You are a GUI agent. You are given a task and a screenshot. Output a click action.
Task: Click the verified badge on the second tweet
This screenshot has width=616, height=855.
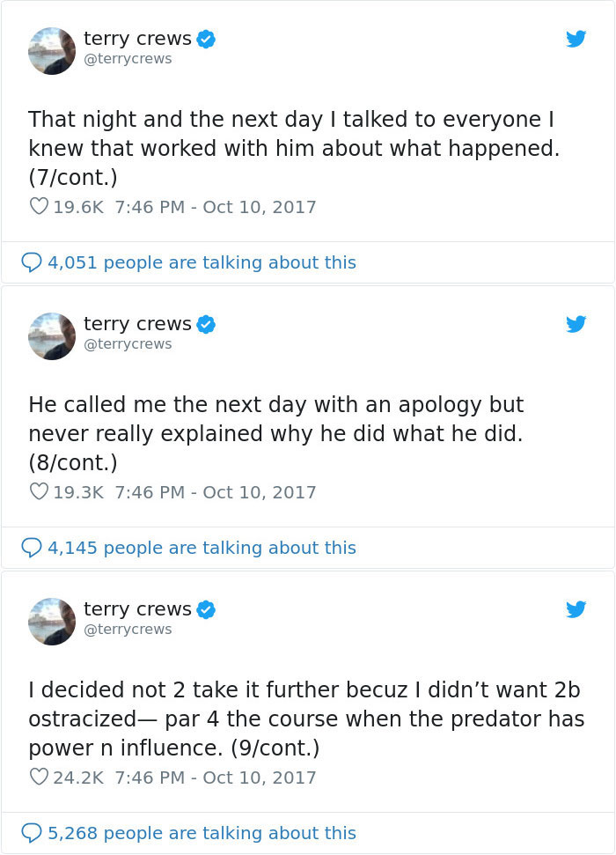click(207, 324)
